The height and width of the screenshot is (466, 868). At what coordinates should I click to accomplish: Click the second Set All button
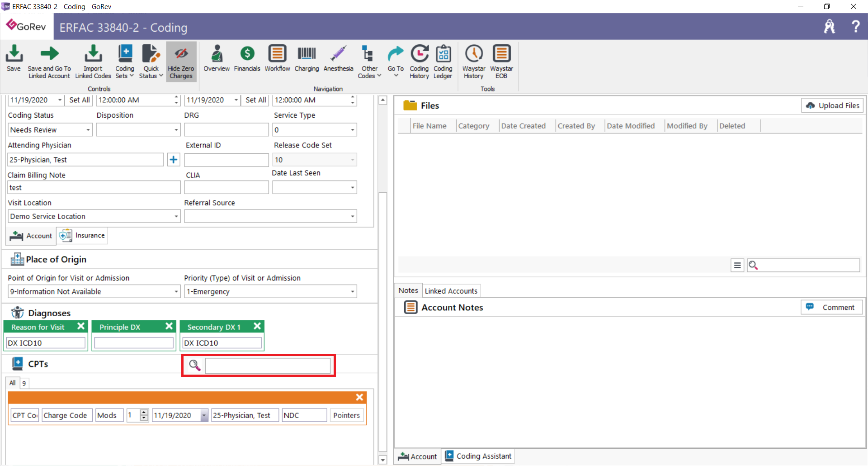coord(256,100)
